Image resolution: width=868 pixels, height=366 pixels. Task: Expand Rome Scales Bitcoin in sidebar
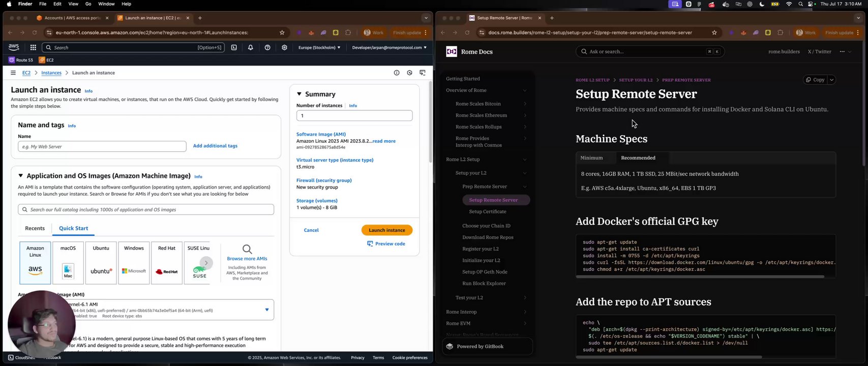click(525, 104)
